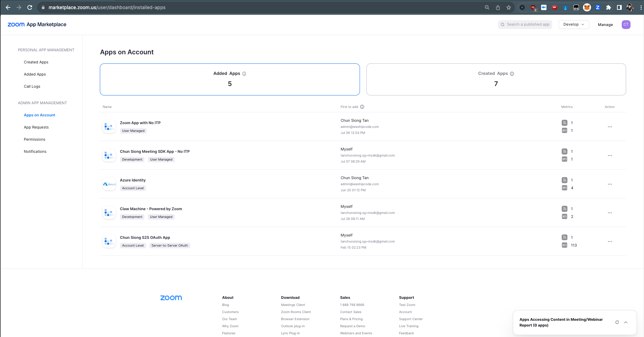The height and width of the screenshot is (337, 644).
Task: Open the Azure Identity app name
Action: 133,180
